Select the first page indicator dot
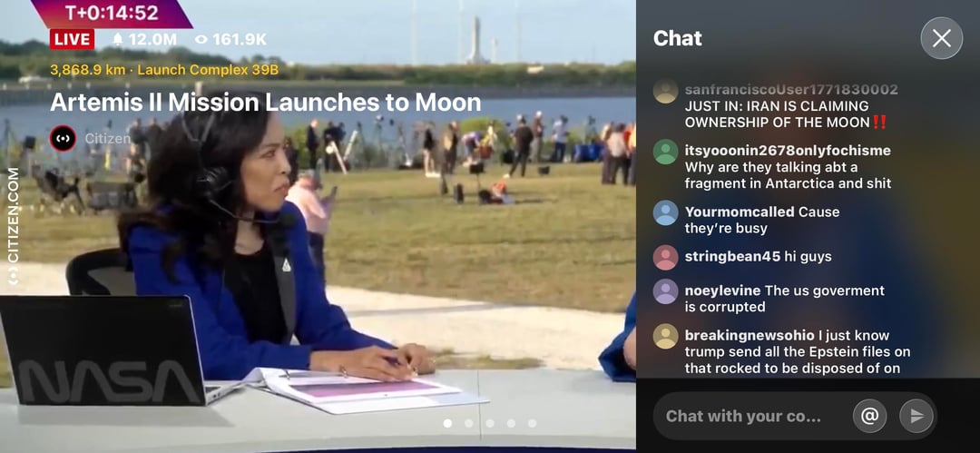Image resolution: width=980 pixels, height=453 pixels. pyautogui.click(x=447, y=423)
